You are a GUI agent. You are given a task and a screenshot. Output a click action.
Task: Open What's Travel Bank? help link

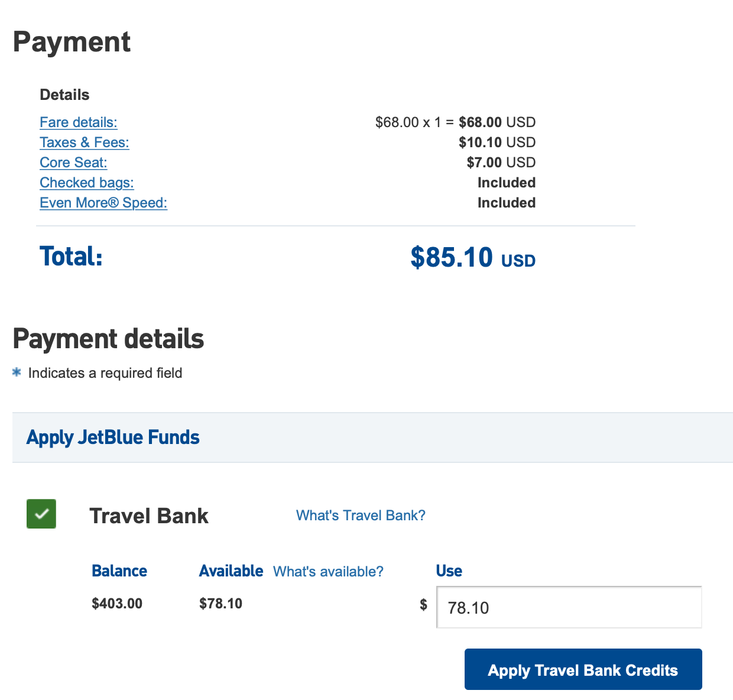tap(361, 515)
